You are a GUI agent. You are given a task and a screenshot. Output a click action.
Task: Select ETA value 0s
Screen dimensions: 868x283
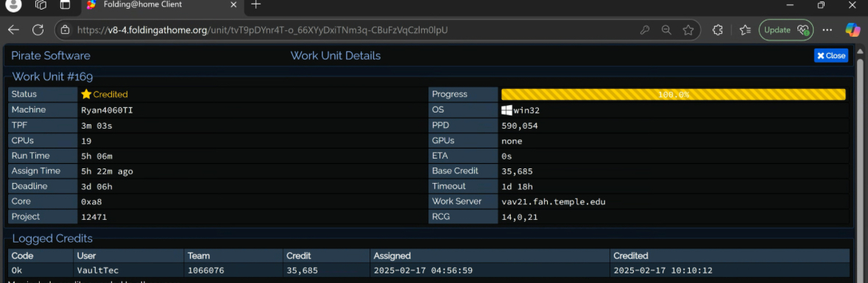click(507, 156)
